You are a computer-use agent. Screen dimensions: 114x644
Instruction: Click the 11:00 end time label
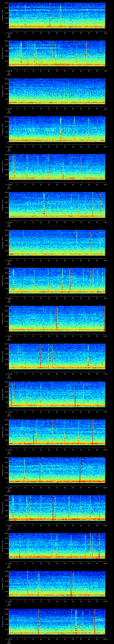105,374
